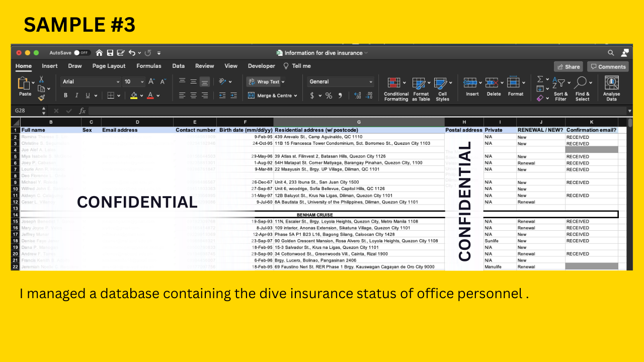Screen dimensions: 644x362
Task: Redo the last undone action
Action: pos(148,53)
